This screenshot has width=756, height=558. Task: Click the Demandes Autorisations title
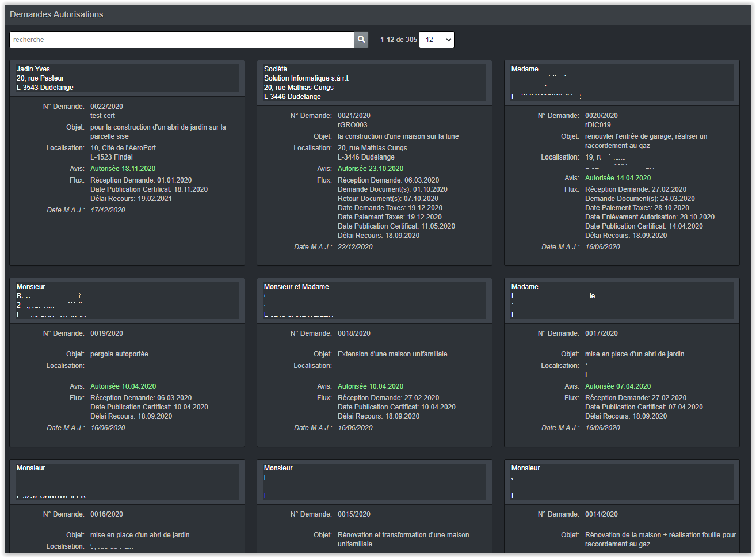coord(56,14)
